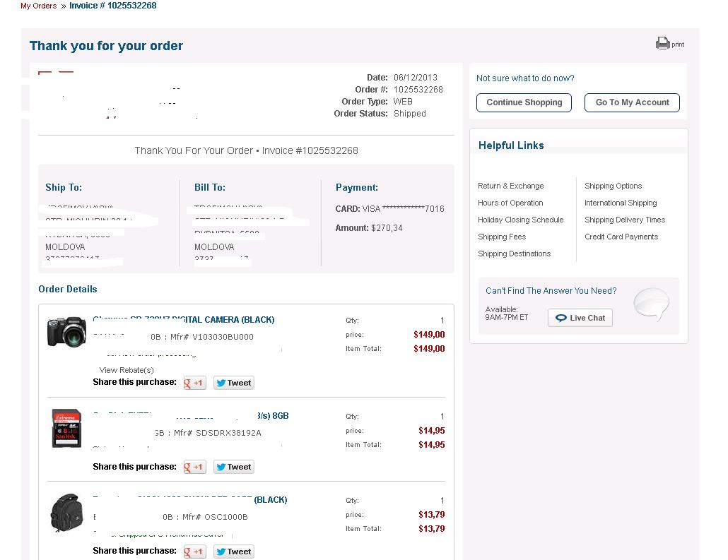Image resolution: width=728 pixels, height=560 pixels.
Task: Go To My Account button
Action: click(x=632, y=102)
